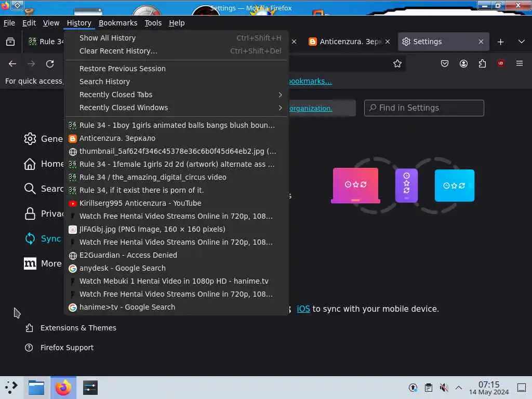Open Privacy settings lock icon

point(30,214)
